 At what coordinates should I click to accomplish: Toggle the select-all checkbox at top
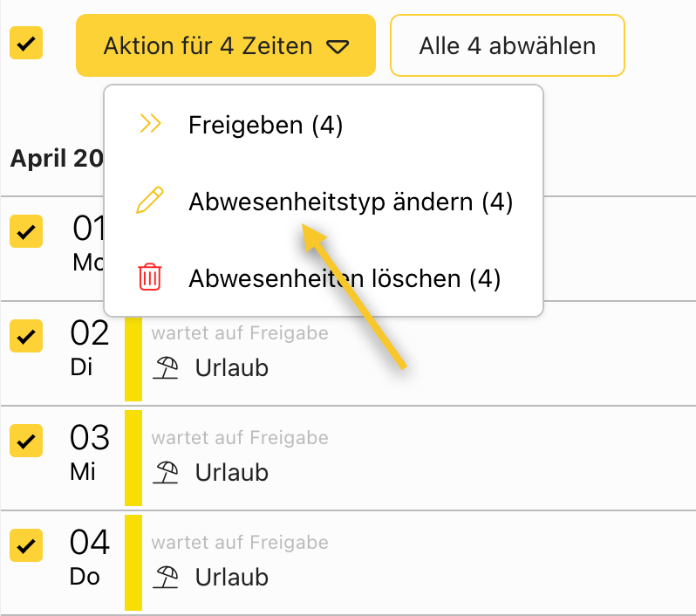(26, 44)
